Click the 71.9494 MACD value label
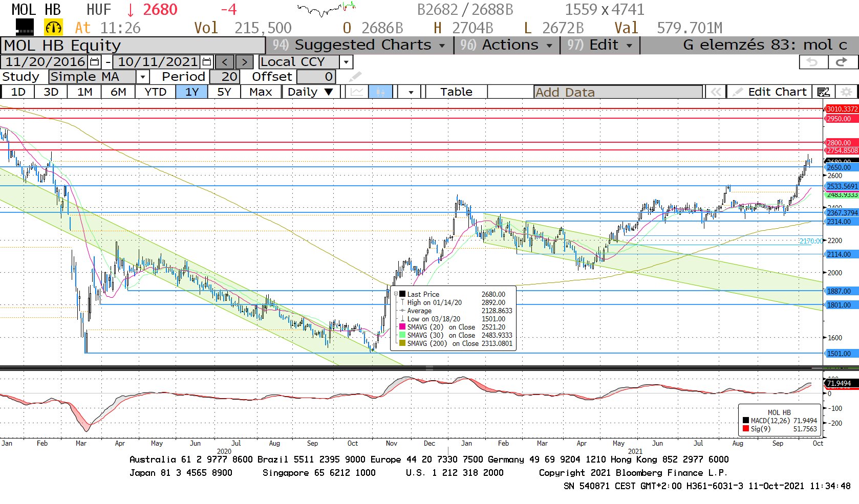 coord(842,383)
